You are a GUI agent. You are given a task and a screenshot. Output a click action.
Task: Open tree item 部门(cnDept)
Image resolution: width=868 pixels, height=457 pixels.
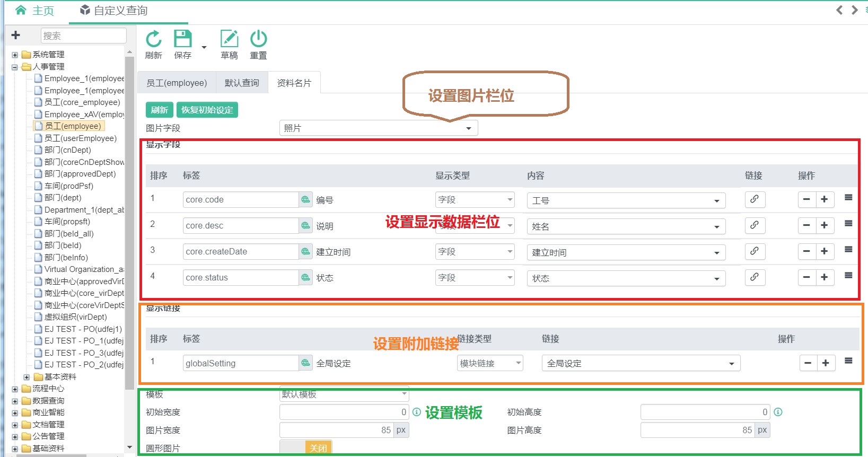pyautogui.click(x=68, y=150)
